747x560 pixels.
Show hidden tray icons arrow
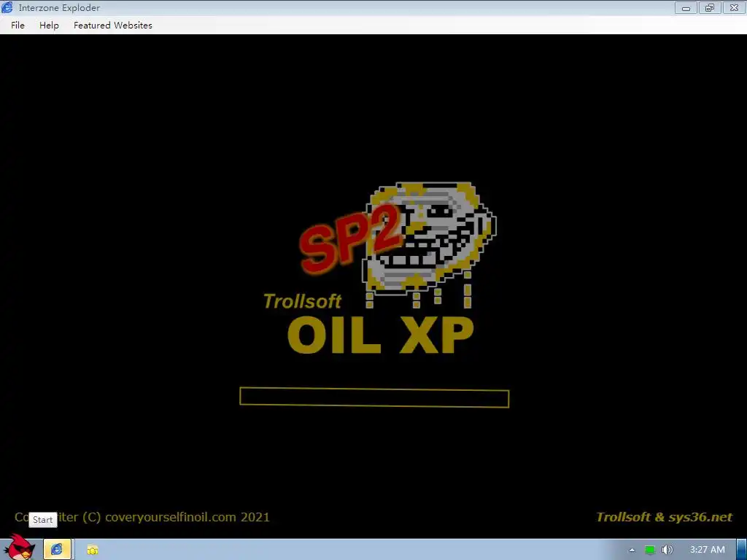click(x=632, y=550)
